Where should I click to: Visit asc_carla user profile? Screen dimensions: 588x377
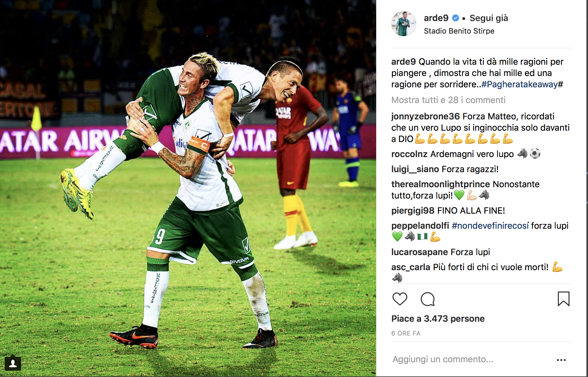[x=410, y=267]
